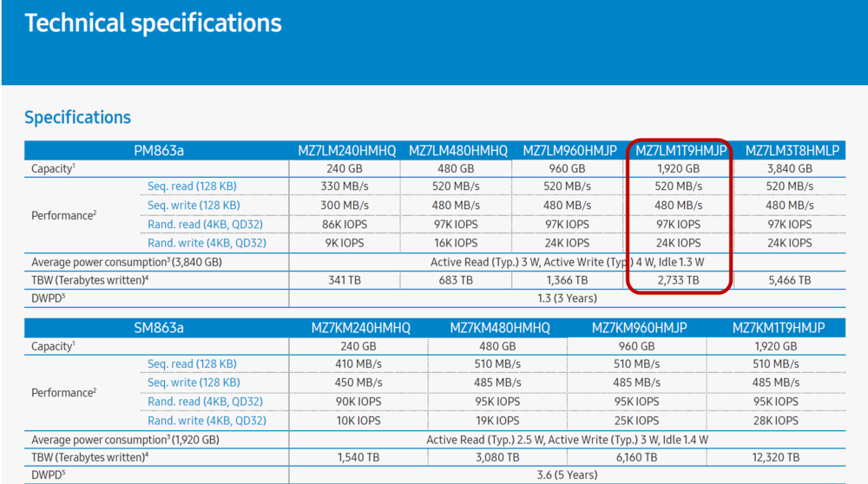Click the 341 TB value in PM863a table
The width and height of the screenshot is (868, 484).
346,280
